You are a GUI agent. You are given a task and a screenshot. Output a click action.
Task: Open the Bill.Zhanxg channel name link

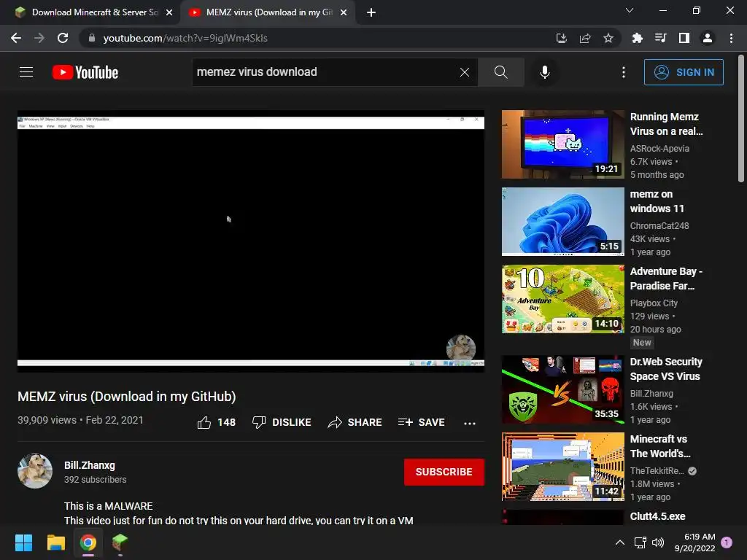click(90, 465)
